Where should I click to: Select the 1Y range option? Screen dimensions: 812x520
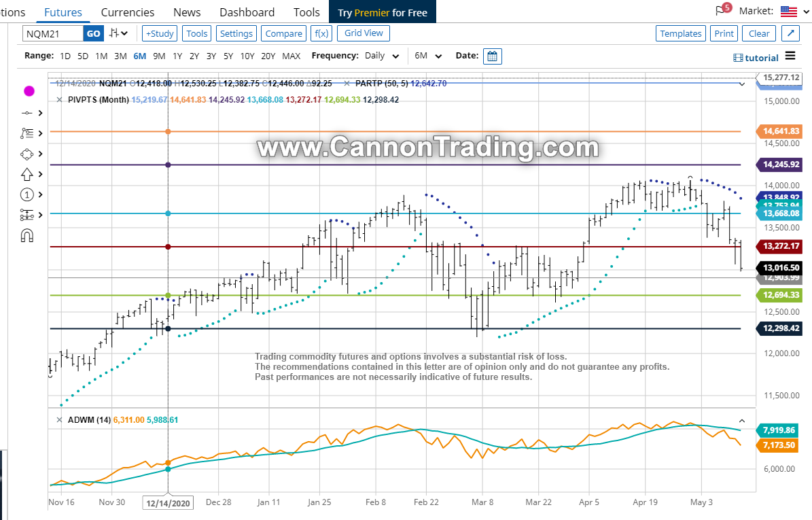[x=177, y=56]
